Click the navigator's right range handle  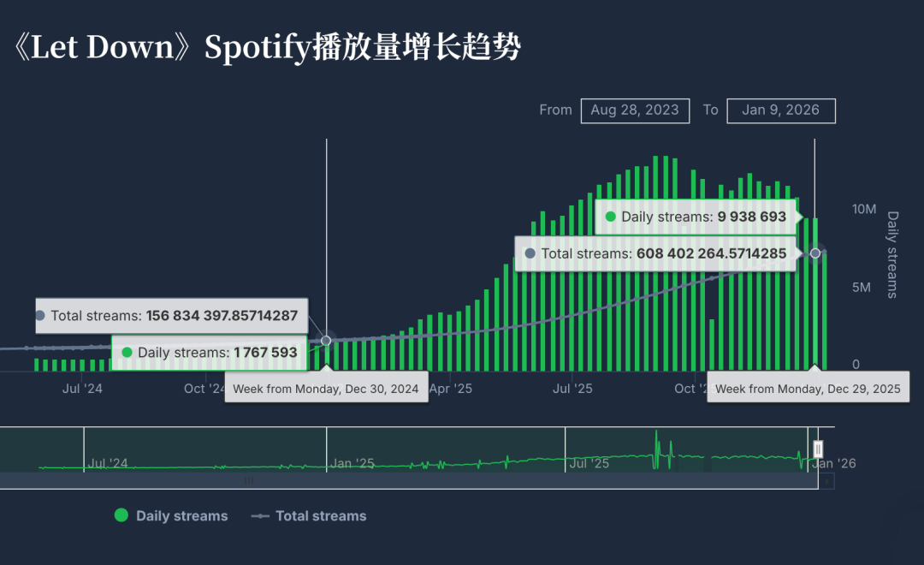coord(818,449)
